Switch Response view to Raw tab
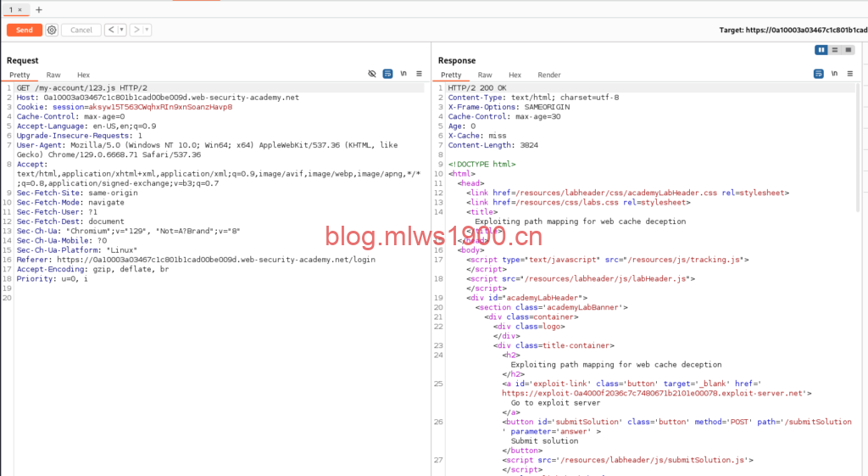Viewport: 868px width, 476px height. click(485, 75)
